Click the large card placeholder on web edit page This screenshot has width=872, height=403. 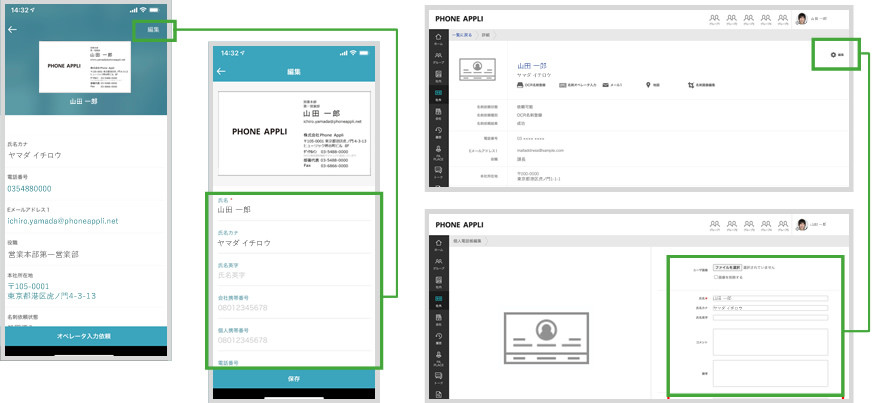point(544,337)
